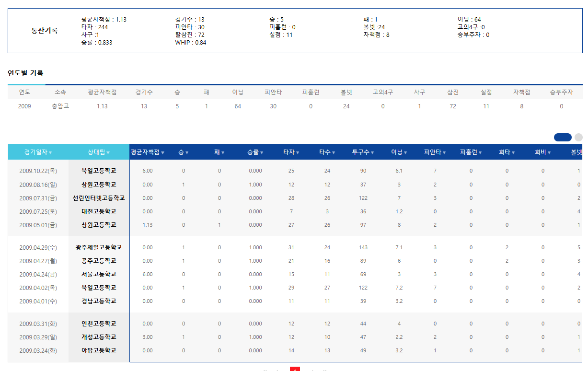588x371 pixels.
Task: Switch to the gray dot page indicator
Action: click(x=578, y=137)
